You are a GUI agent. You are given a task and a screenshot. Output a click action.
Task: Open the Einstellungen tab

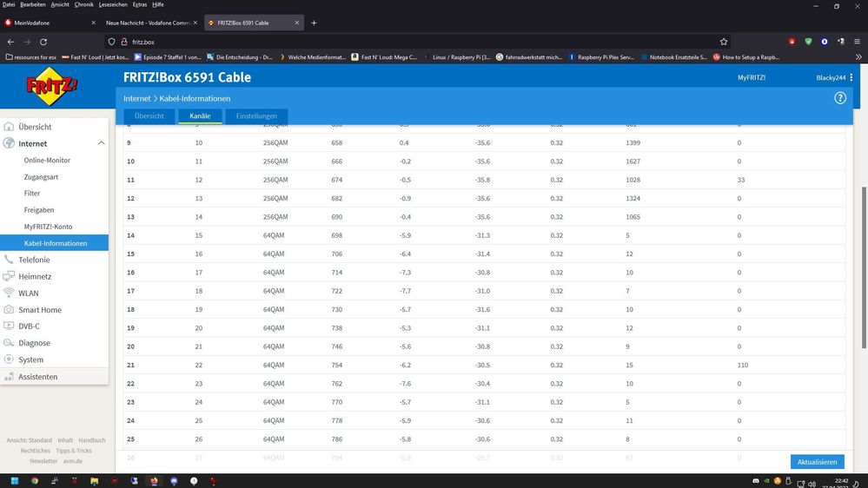[x=256, y=116]
